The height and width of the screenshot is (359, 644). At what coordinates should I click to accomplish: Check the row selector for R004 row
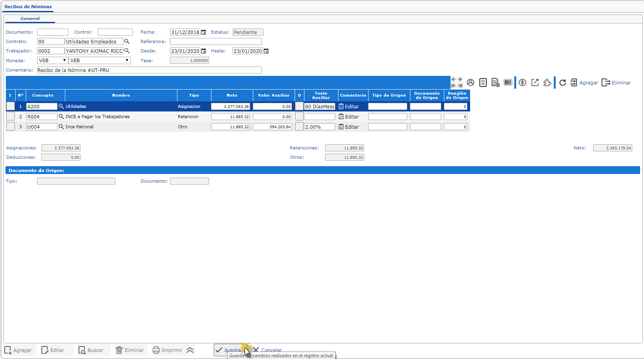point(11,117)
